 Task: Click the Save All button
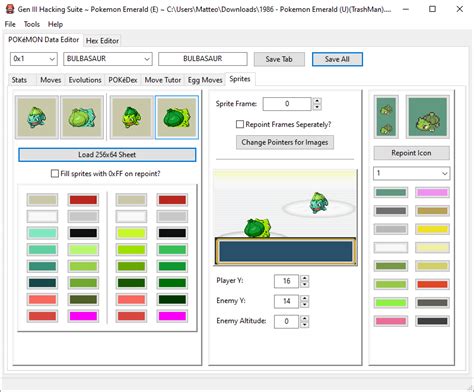click(337, 59)
